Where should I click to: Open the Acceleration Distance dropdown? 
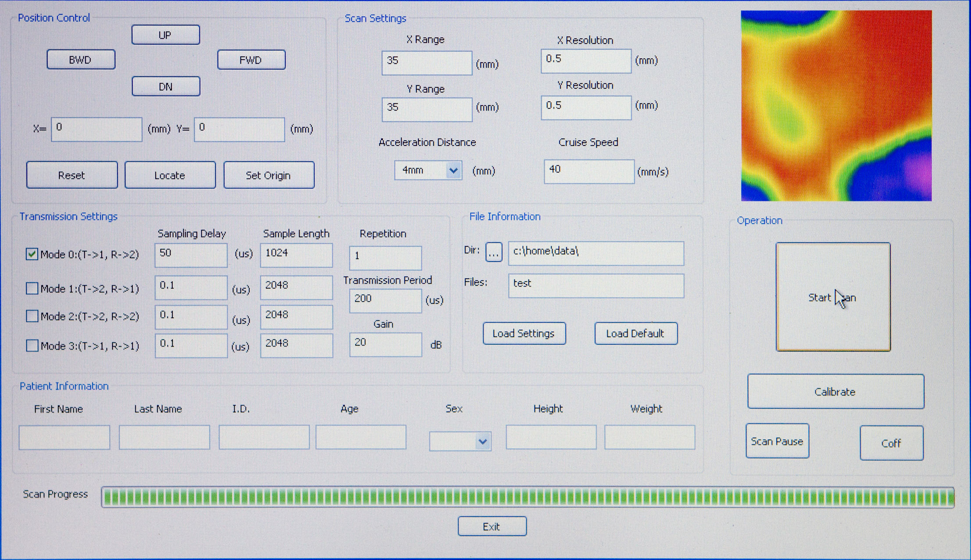pyautogui.click(x=453, y=170)
